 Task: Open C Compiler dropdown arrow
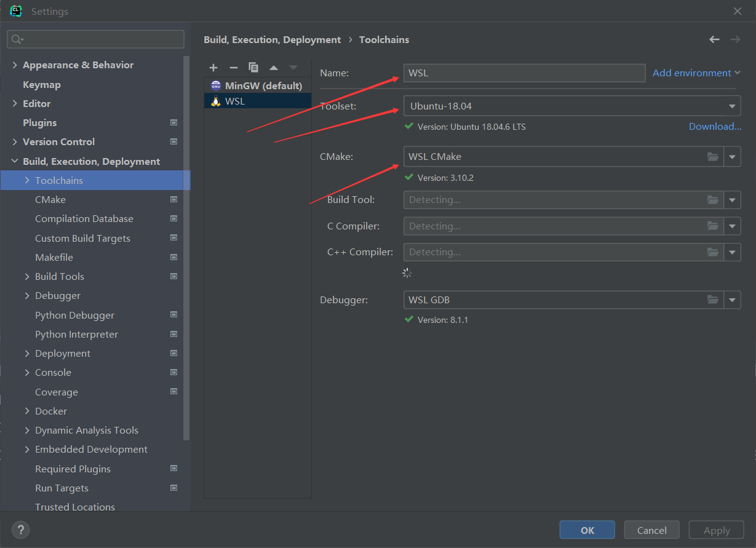point(732,226)
